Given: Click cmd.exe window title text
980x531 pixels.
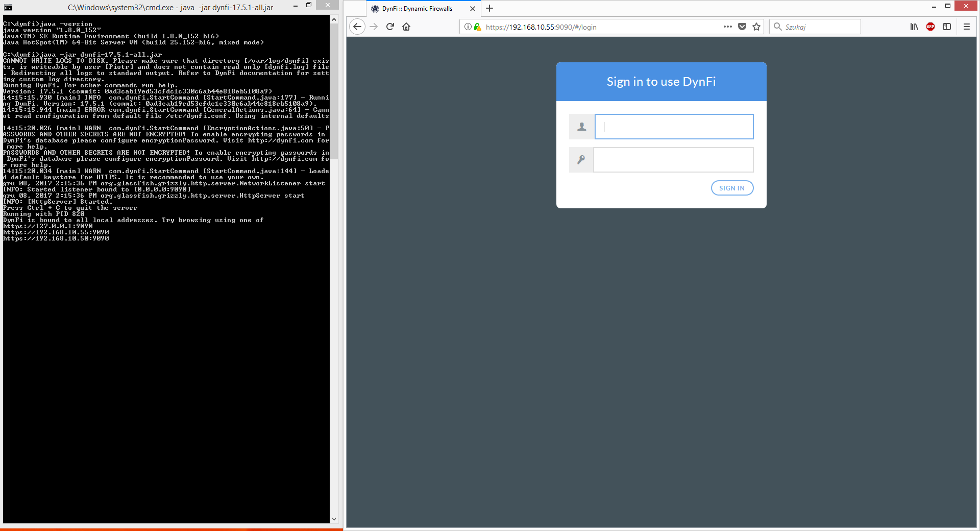Looking at the screenshot, I should click(x=170, y=8).
